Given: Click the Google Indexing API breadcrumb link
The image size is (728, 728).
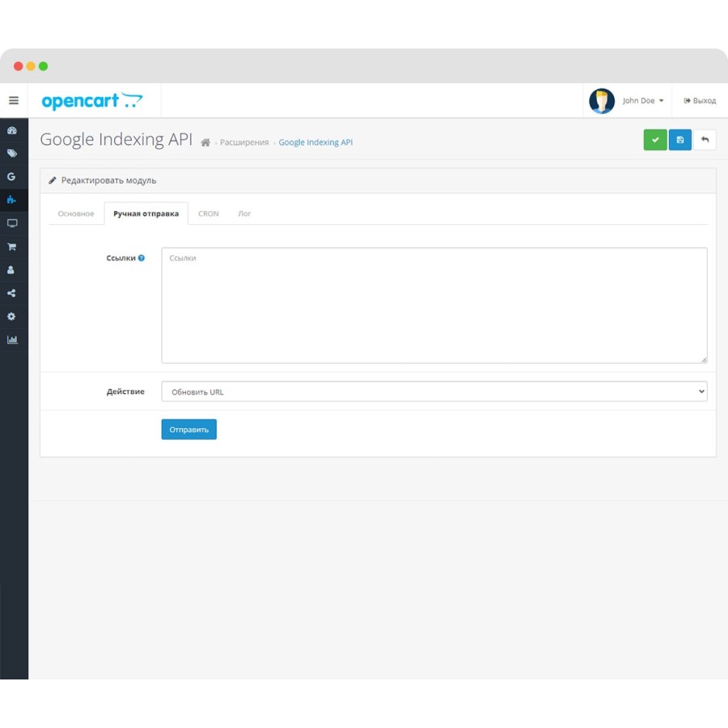Looking at the screenshot, I should pyautogui.click(x=315, y=142).
